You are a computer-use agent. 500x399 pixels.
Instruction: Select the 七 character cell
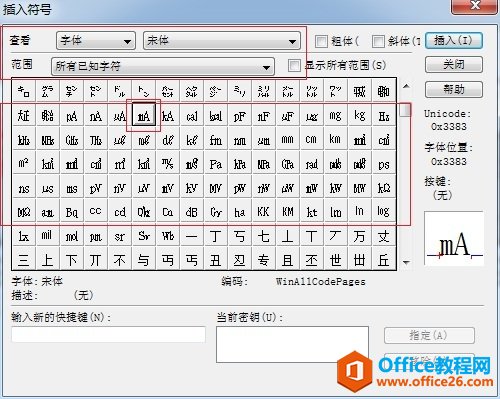click(x=264, y=235)
